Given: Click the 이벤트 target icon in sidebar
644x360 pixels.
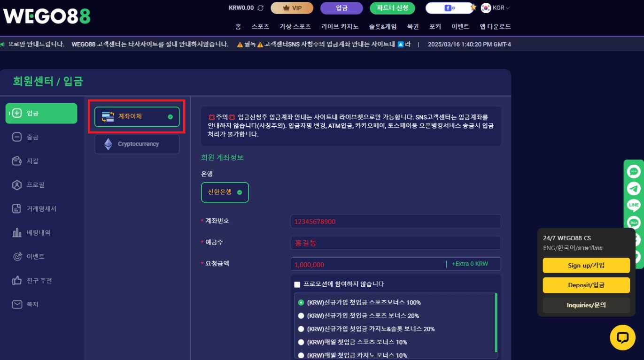Looking at the screenshot, I should pos(17,257).
